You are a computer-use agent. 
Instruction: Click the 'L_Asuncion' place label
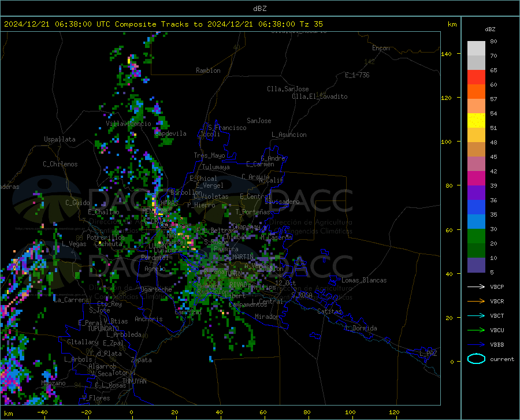tap(289, 135)
